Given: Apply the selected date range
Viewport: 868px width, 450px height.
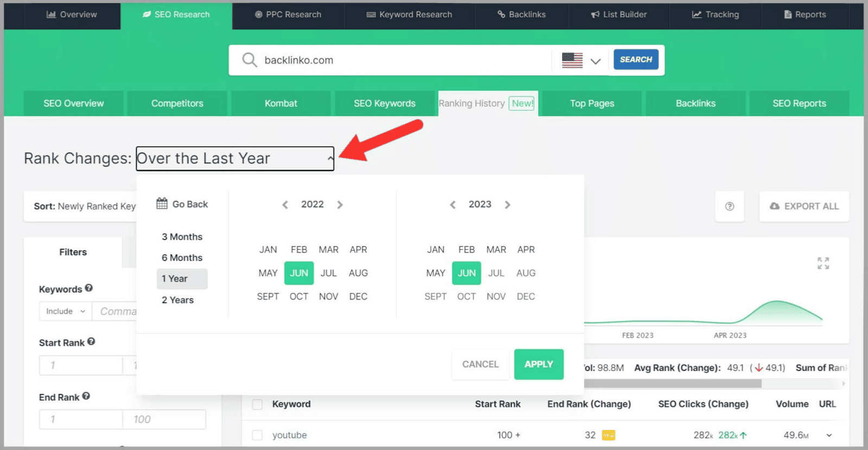Looking at the screenshot, I should click(x=539, y=364).
